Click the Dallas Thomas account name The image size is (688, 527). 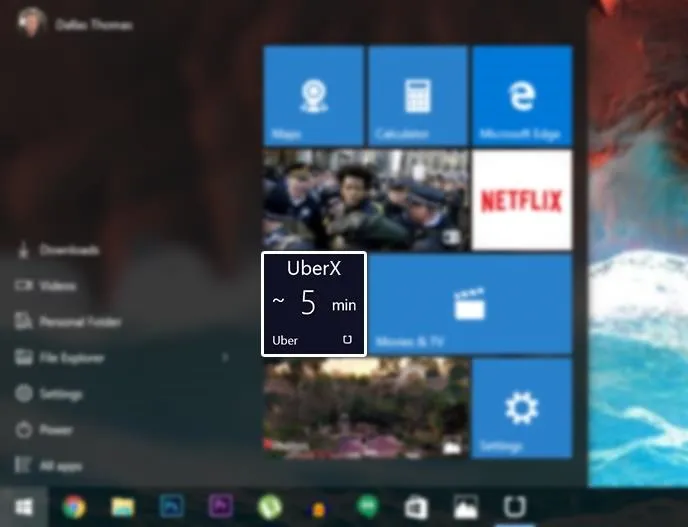coord(93,25)
